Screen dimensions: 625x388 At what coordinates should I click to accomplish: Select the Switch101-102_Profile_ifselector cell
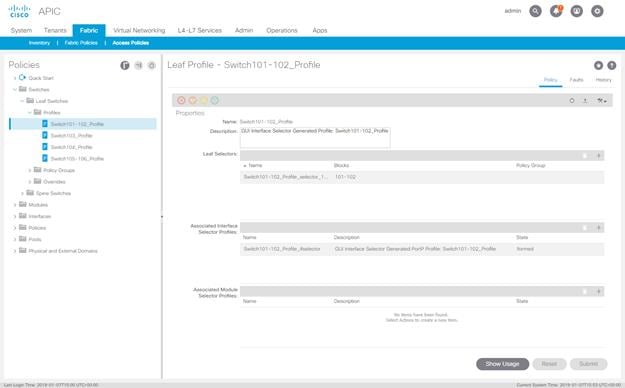pyautogui.click(x=282, y=249)
